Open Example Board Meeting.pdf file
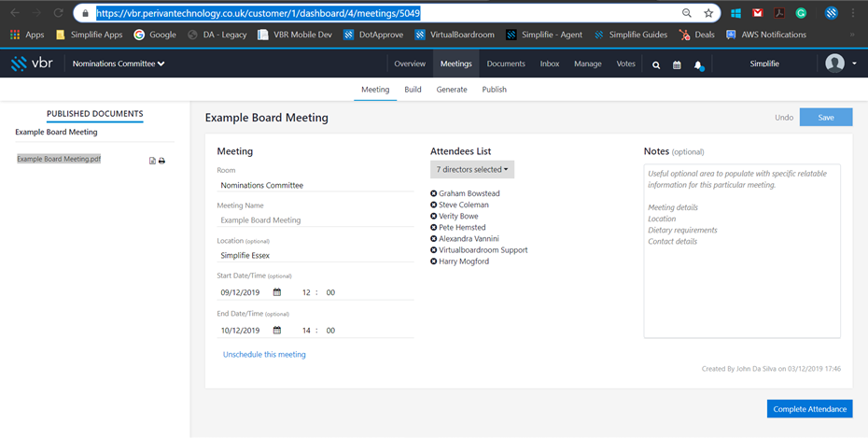868x438 pixels. pyautogui.click(x=59, y=159)
